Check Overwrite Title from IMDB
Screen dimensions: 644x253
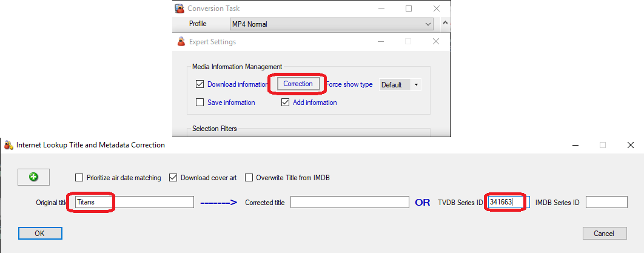click(249, 178)
